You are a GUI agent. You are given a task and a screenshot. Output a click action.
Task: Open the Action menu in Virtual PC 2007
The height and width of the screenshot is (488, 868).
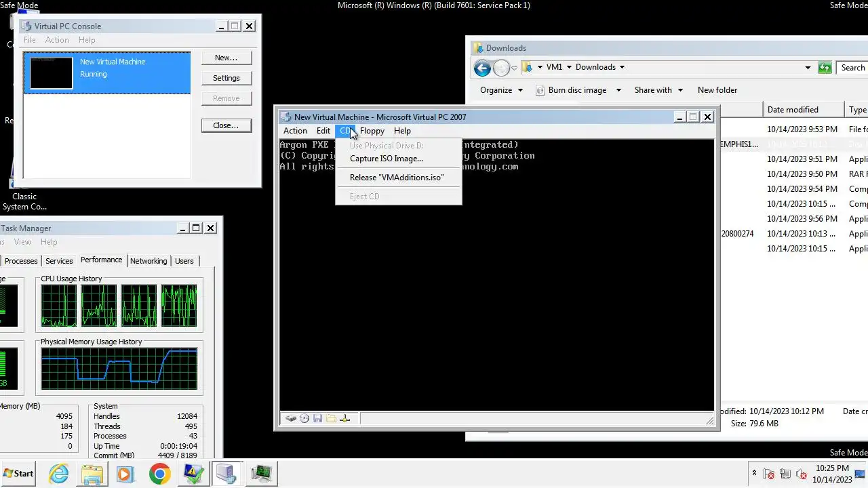click(x=295, y=131)
